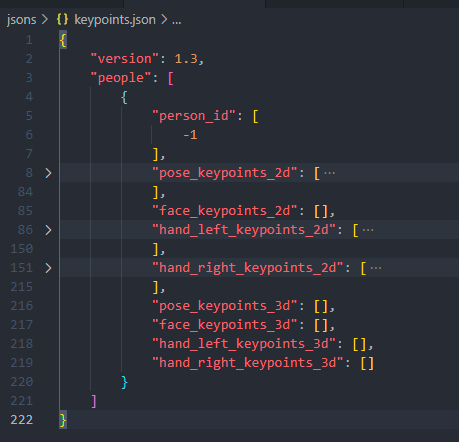The width and height of the screenshot is (459, 442).
Task: Click the closing brace on line 222
Action: click(63, 420)
